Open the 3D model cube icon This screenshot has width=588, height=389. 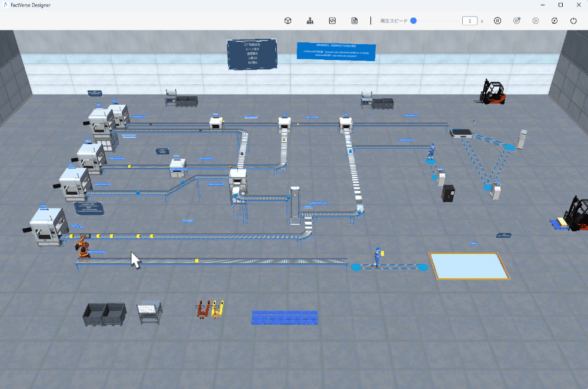(288, 21)
